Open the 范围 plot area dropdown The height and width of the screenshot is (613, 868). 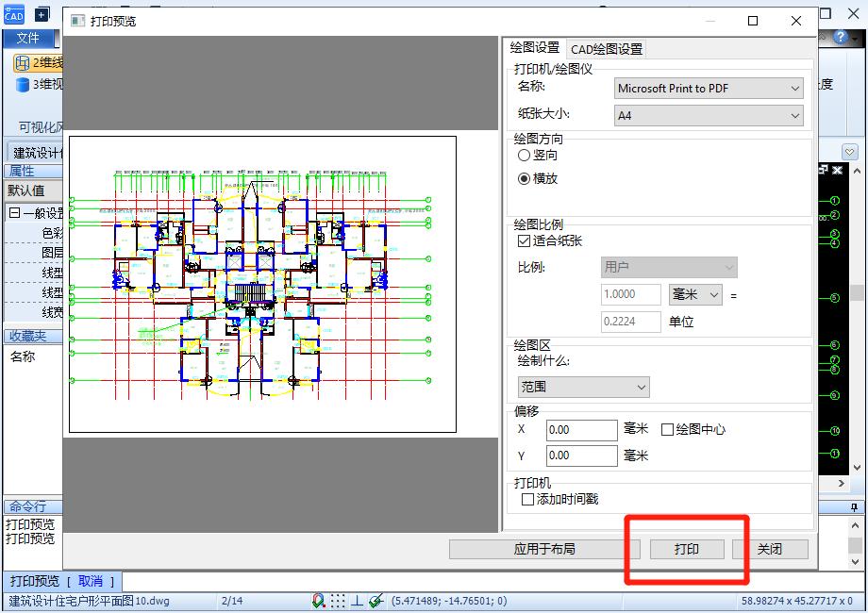[583, 388]
